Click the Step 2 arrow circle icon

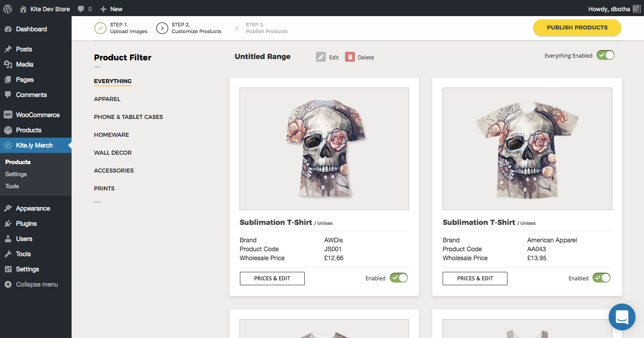point(162,28)
